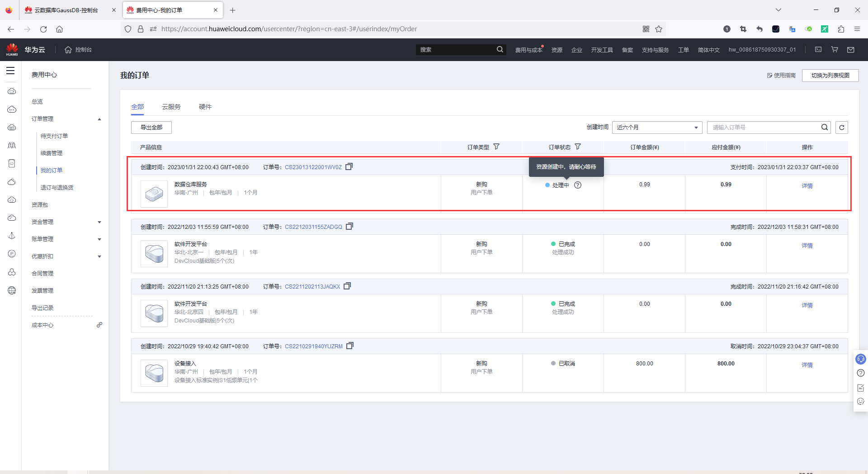The image size is (868, 474).
Task: Open a new browser tab
Action: click(233, 10)
